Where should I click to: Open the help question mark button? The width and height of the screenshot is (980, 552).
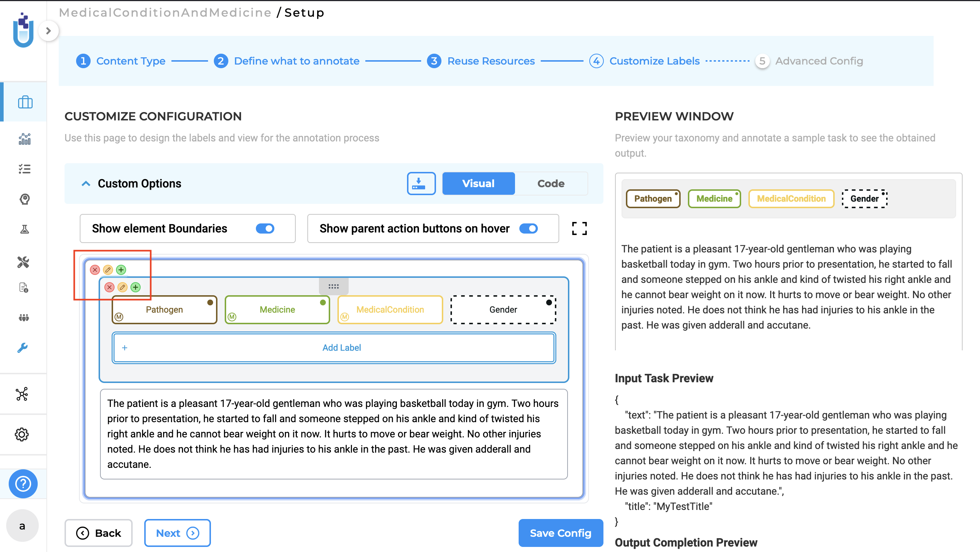[x=23, y=484]
